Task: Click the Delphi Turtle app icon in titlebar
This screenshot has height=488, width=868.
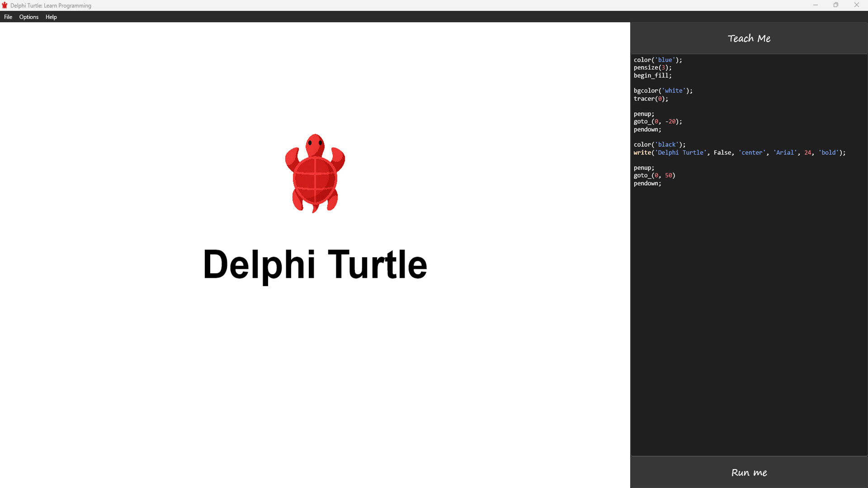Action: click(5, 5)
